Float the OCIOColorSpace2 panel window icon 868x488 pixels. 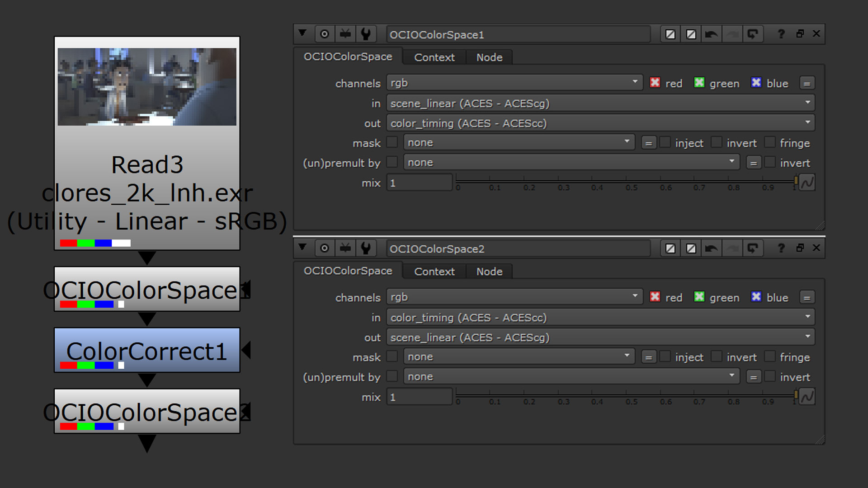tap(800, 248)
